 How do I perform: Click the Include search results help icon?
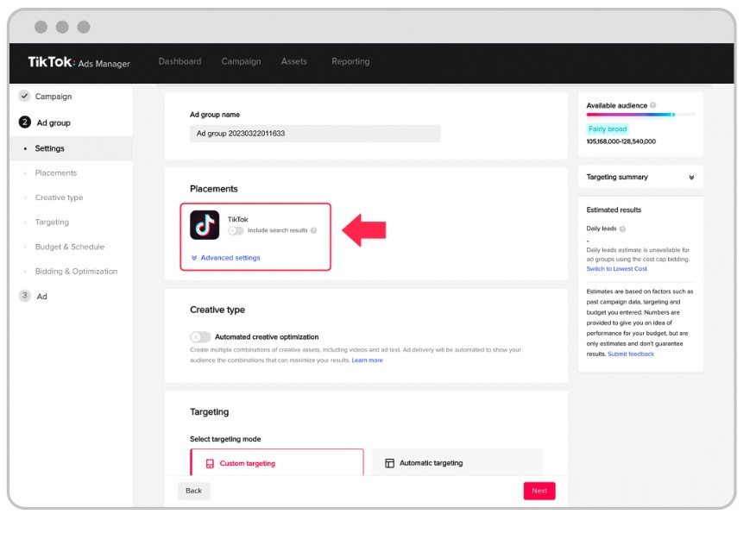pos(314,230)
